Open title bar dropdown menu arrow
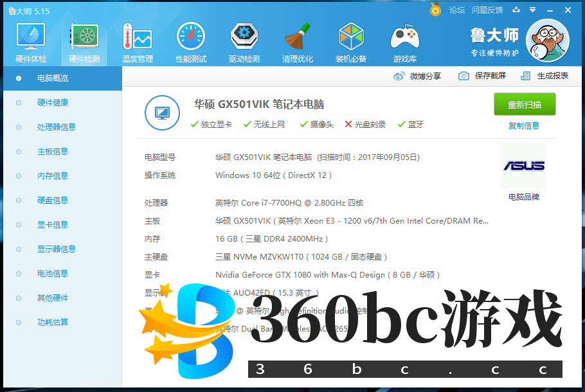The image size is (585, 392). (532, 10)
